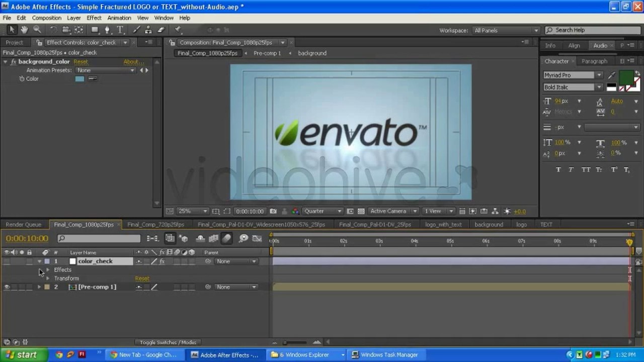Click the timeline search field
Screen dimensions: 644x362
tap(99, 238)
